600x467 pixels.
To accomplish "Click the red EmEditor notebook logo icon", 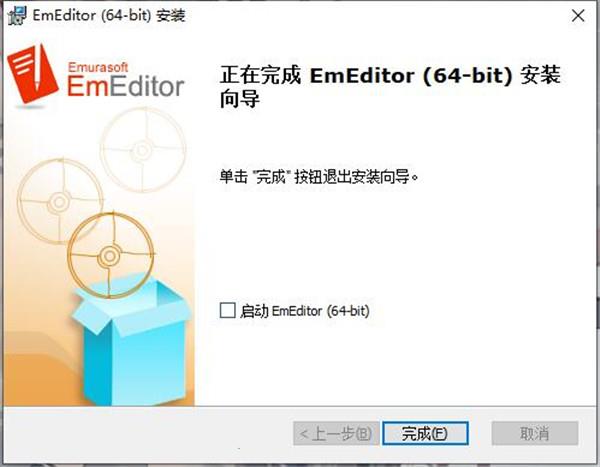I will [x=33, y=74].
